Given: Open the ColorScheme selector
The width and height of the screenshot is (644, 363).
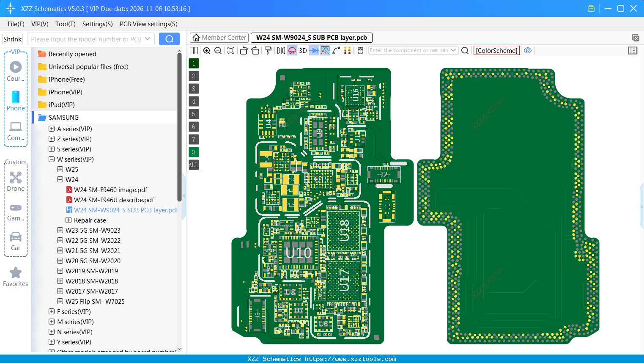Looking at the screenshot, I should coord(496,50).
